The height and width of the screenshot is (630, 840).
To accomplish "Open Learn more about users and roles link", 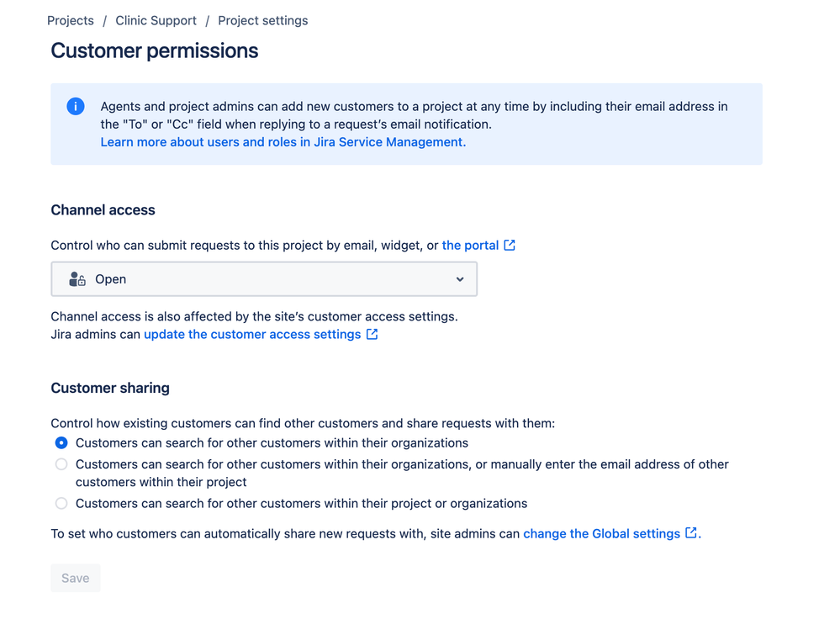I will tap(283, 142).
